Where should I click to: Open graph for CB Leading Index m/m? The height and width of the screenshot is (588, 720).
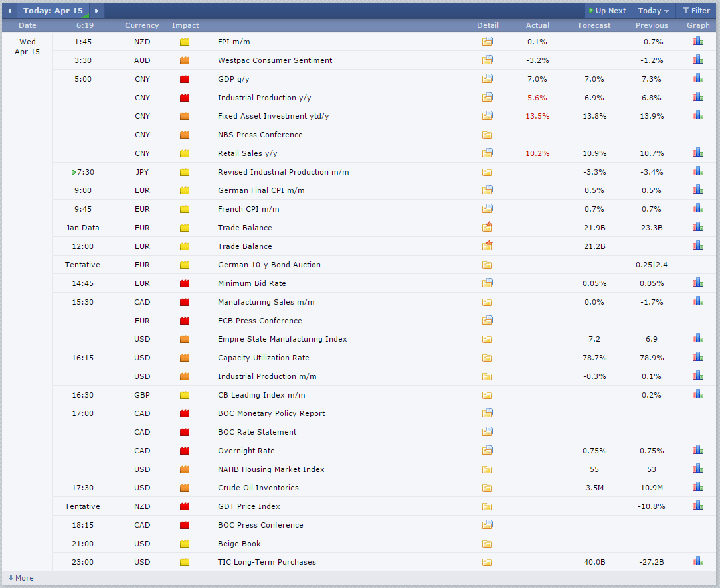coord(698,394)
